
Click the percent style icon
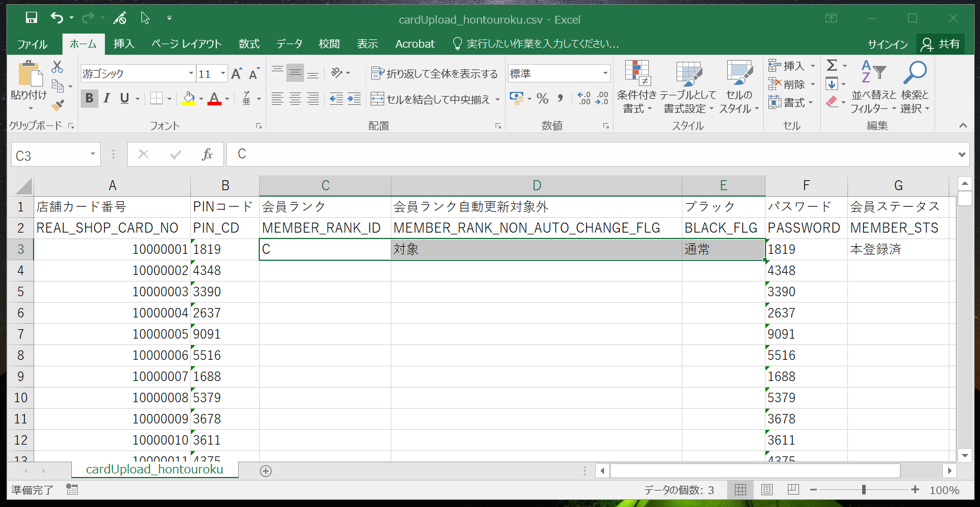click(543, 99)
